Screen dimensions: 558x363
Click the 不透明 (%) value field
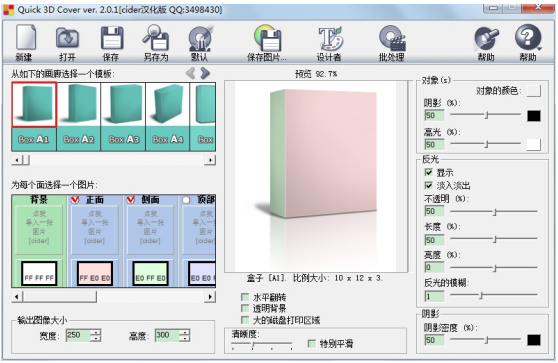click(x=435, y=211)
